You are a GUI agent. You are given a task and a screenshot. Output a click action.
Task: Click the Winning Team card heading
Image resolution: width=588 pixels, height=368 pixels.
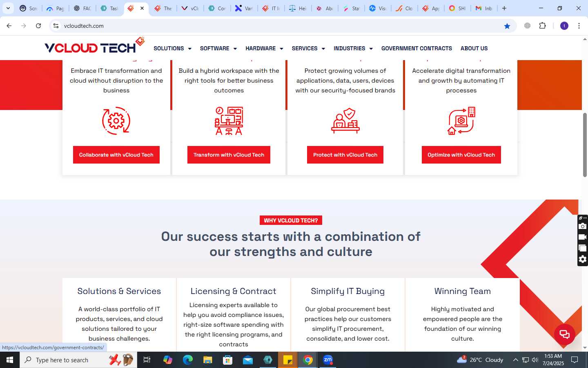point(463,291)
